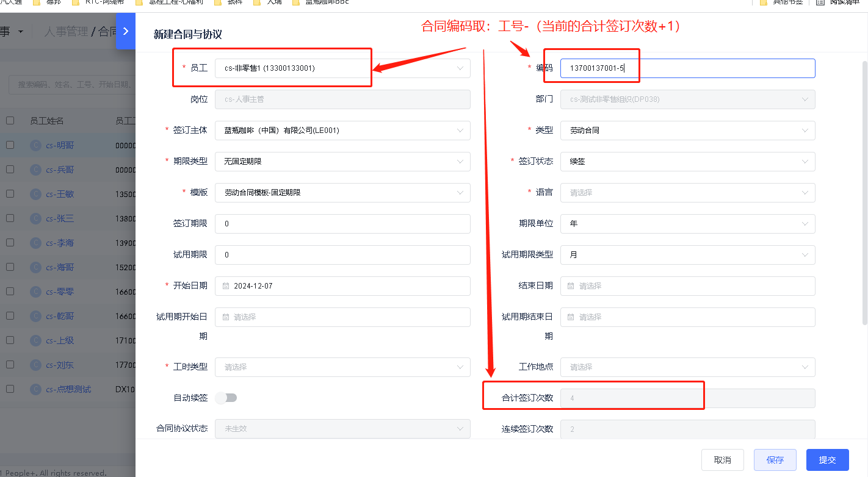Click the calendar icon in 开始日期 field
This screenshot has width=868, height=477.
pos(226,286)
